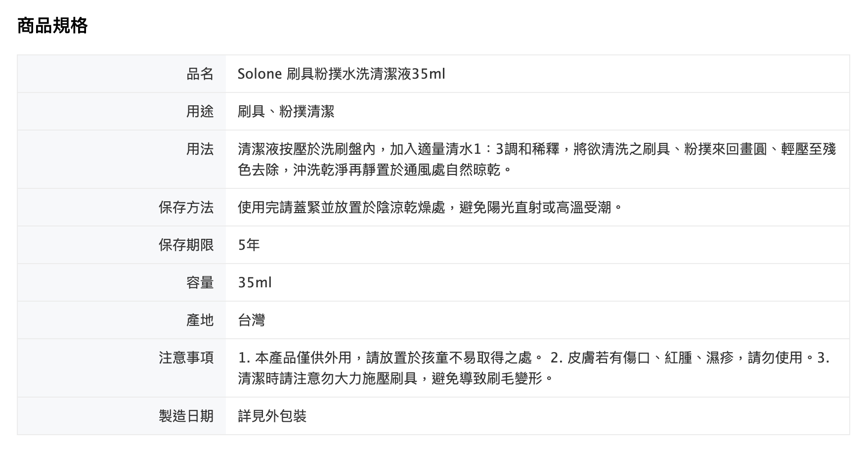
Task: Click the 用途 row label
Action: (200, 112)
